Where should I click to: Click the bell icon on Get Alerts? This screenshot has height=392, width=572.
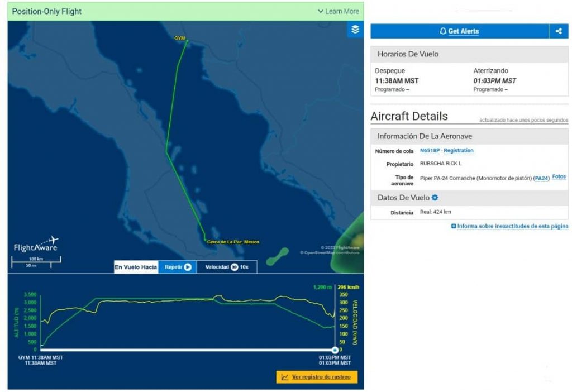pyautogui.click(x=443, y=31)
